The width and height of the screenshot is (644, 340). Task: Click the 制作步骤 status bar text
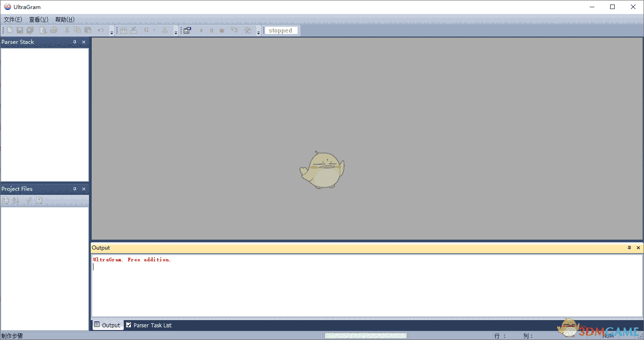(x=12, y=336)
